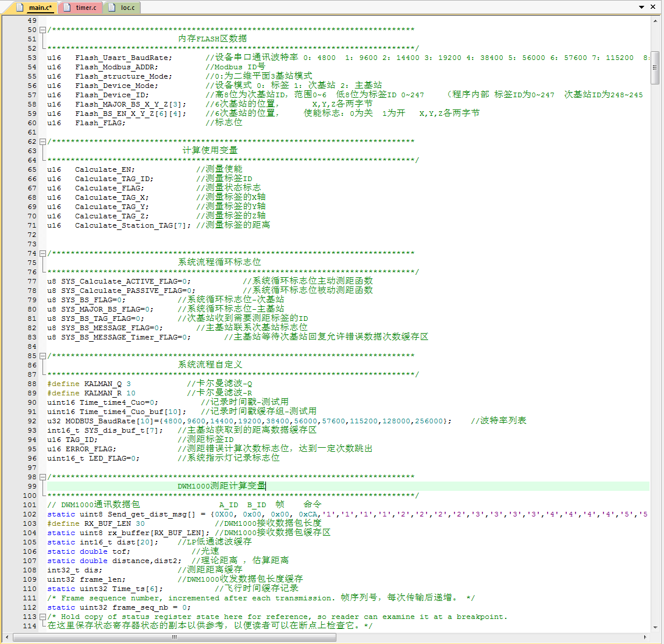Click the vertical scrollbar down arrow
The width and height of the screenshot is (664, 644).
655,628
